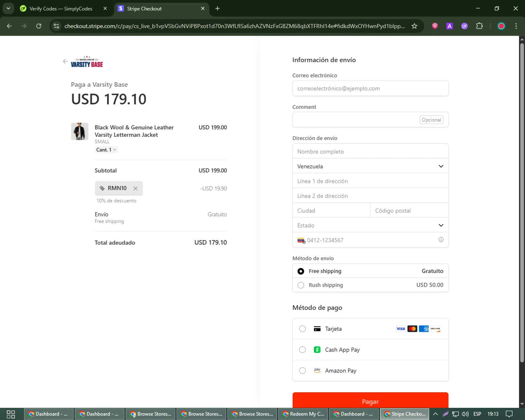Open the purple A extension

point(450,26)
